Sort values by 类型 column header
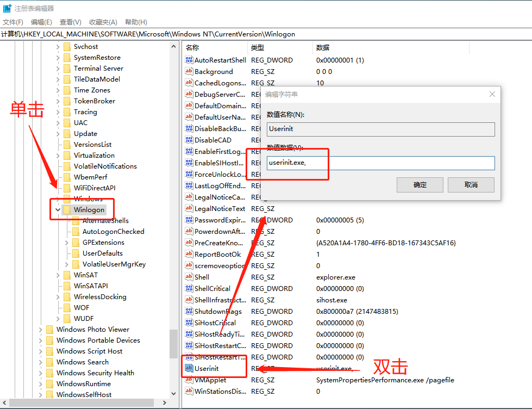Screen dimensions: 532x409 point(280,47)
